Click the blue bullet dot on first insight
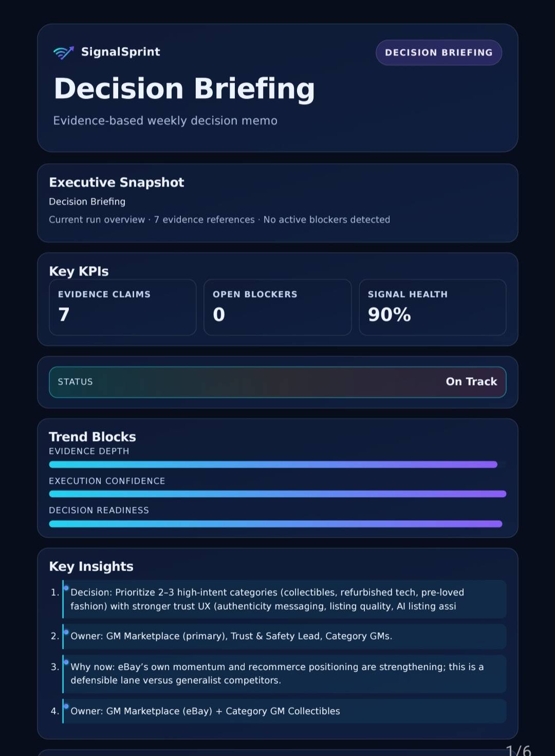Screen dimensions: 555x756 pos(66,588)
